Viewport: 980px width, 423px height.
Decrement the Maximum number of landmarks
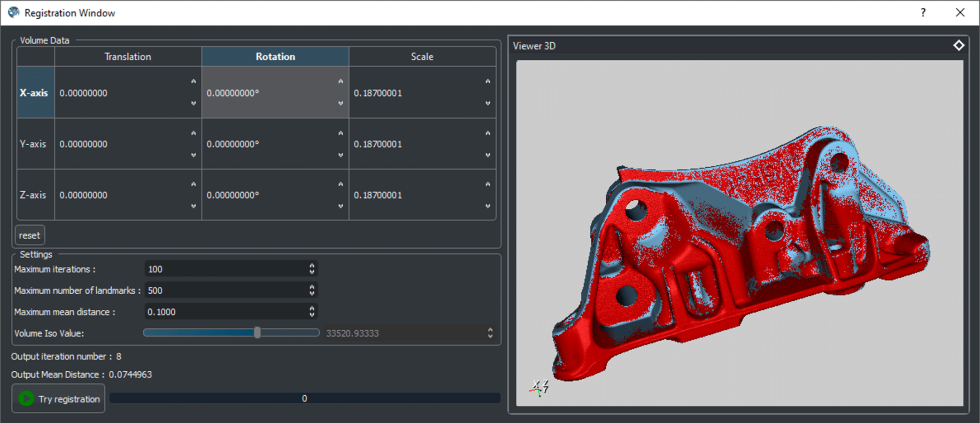pyautogui.click(x=311, y=293)
